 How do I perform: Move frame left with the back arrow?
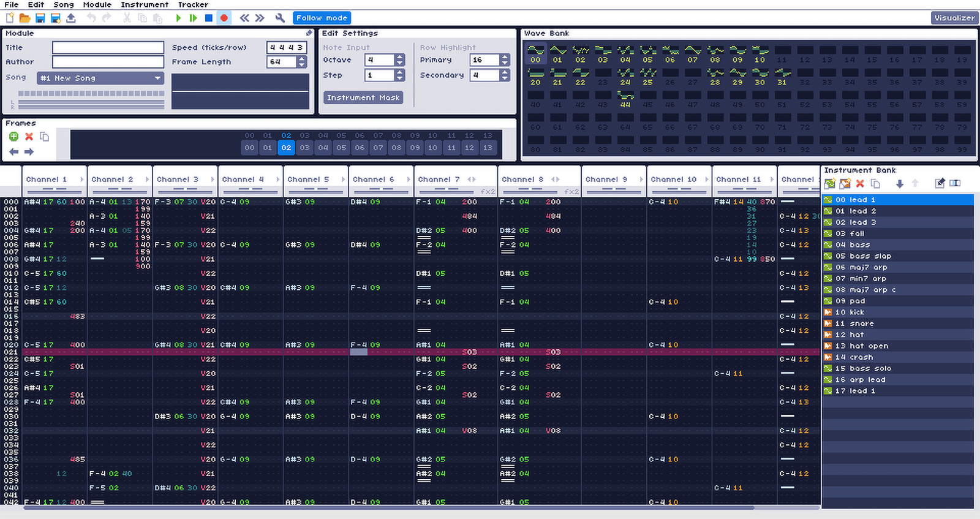(13, 151)
